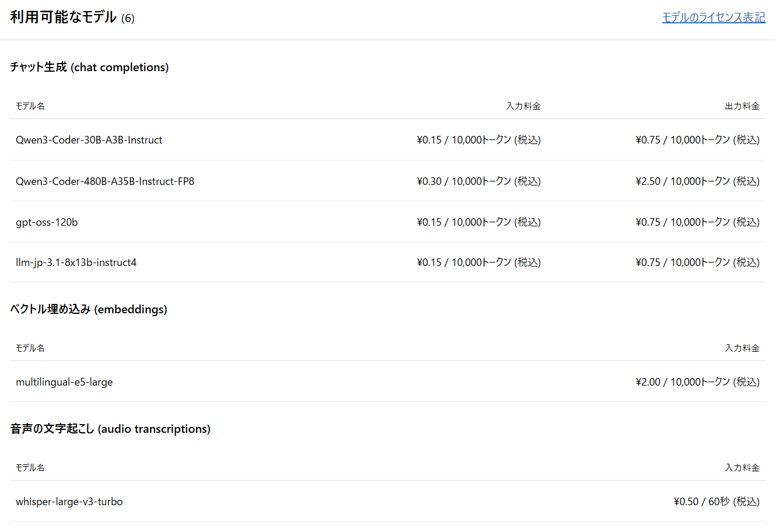The width and height of the screenshot is (775, 532).
Task: Click the gpt-oss-120b model name
Action: click(47, 222)
